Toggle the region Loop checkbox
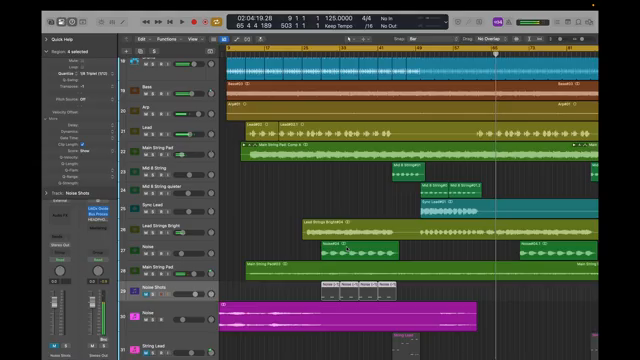Image resolution: width=640 pixels, height=360 pixels. (x=82, y=67)
